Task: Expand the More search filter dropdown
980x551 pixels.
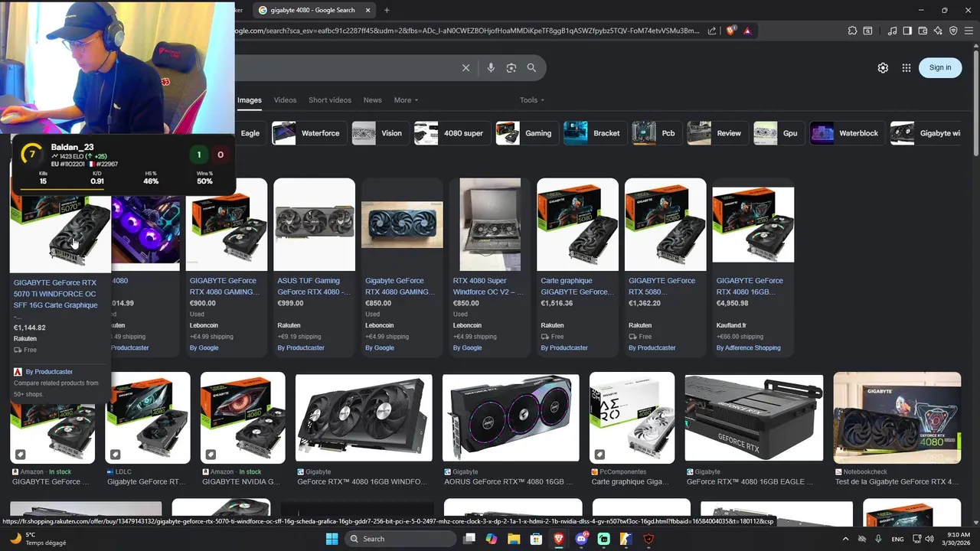Action: click(406, 100)
